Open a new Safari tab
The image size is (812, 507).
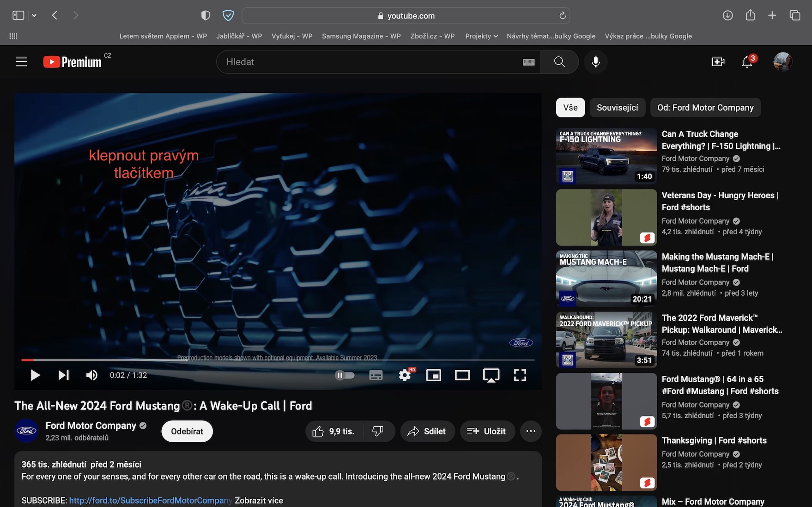point(772,16)
